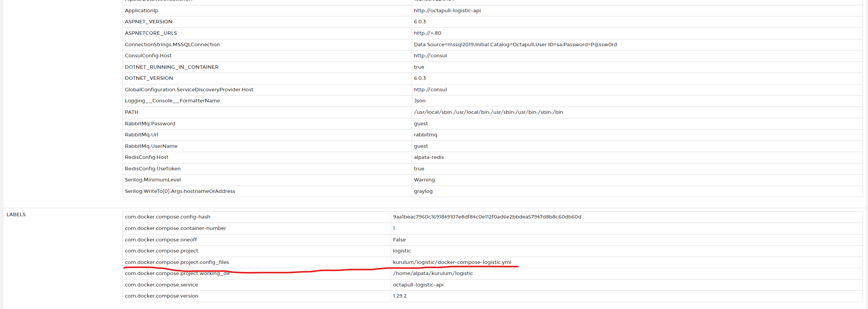868x309 pixels.
Task: Select the ConsulConfig:Host variable name
Action: pos(148,56)
